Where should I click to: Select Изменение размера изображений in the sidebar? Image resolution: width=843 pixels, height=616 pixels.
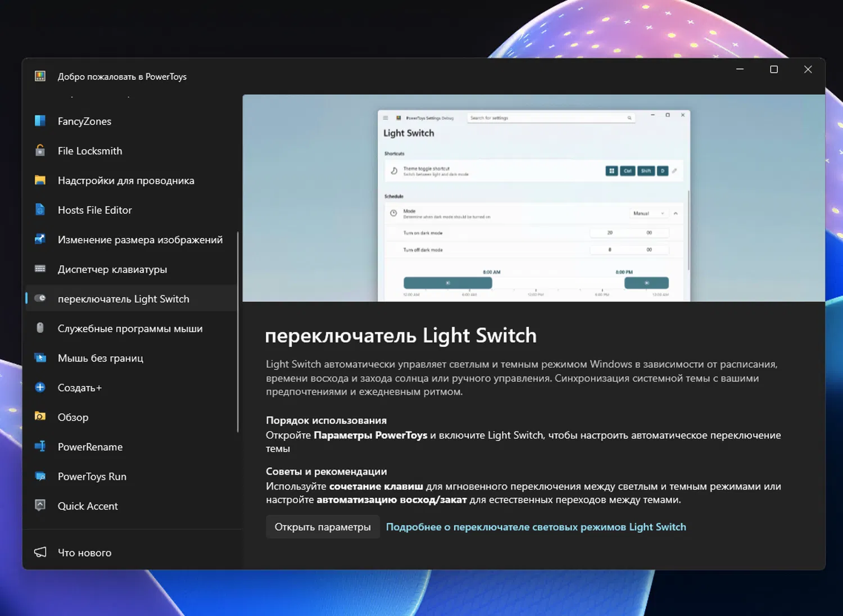[131, 239]
